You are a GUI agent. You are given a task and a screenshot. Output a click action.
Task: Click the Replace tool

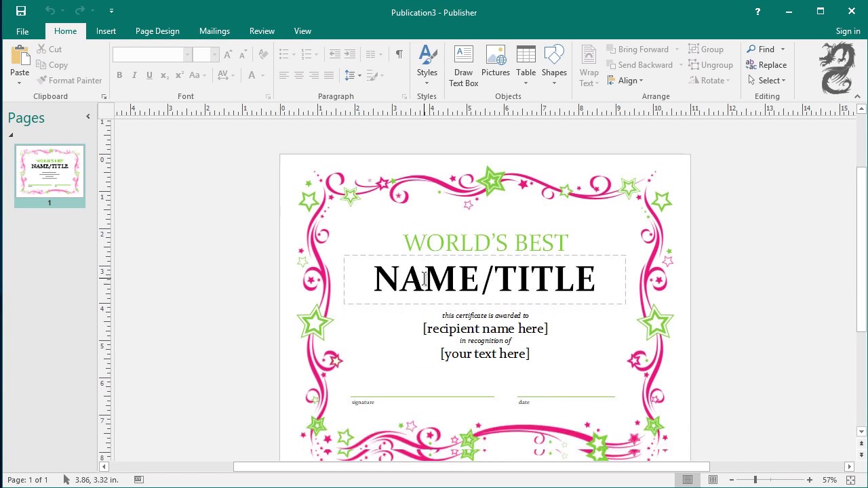coord(766,65)
